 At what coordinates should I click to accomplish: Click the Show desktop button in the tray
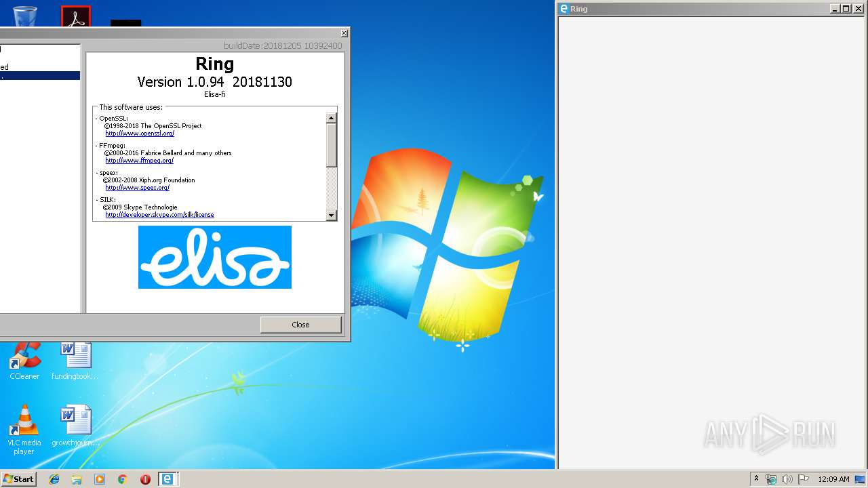point(861,479)
